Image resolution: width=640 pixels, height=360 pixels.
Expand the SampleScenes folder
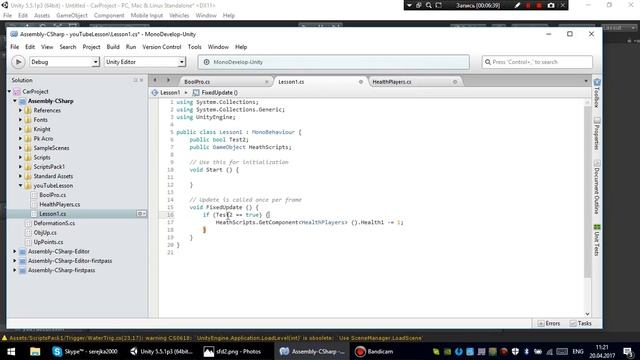tap(20, 148)
